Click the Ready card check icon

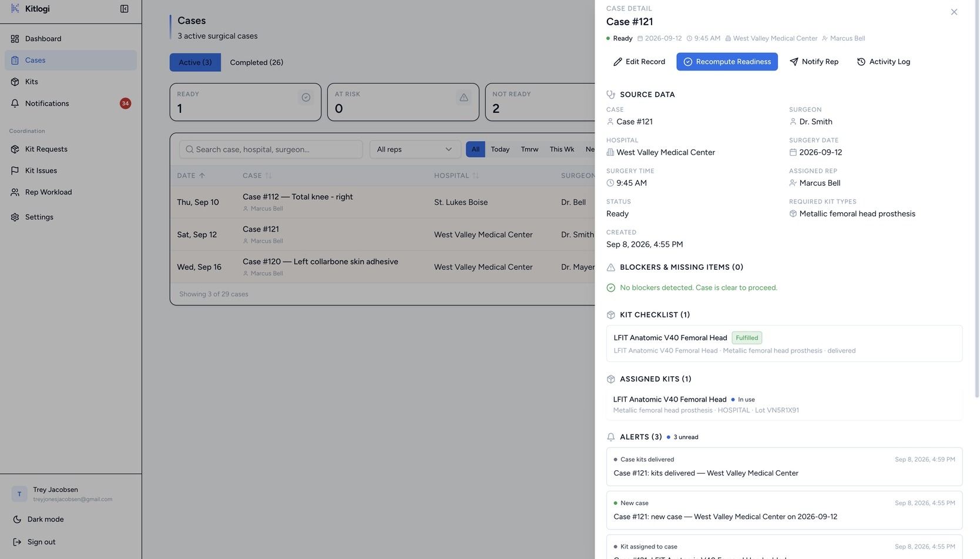click(x=306, y=98)
